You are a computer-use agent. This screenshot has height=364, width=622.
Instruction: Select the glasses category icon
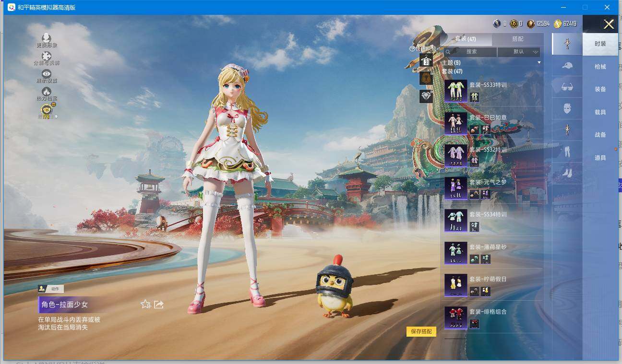pyautogui.click(x=567, y=87)
